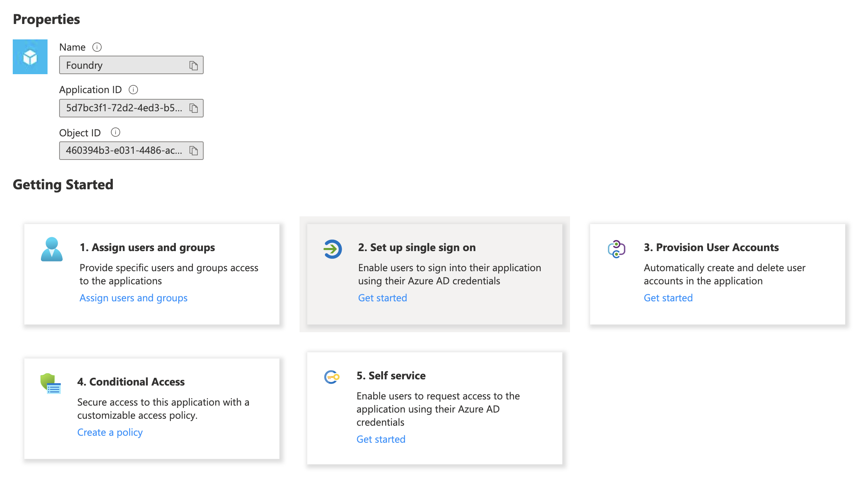Click Get started under single sign on

tap(383, 298)
